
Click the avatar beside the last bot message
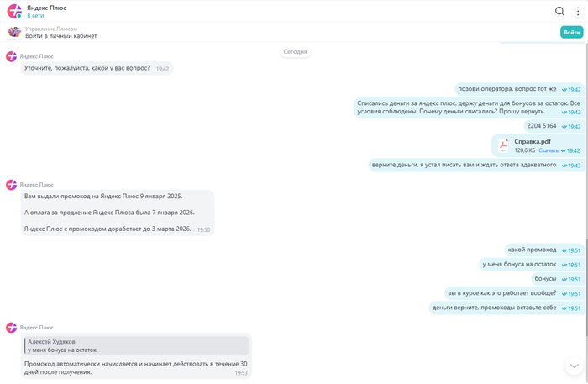click(11, 327)
